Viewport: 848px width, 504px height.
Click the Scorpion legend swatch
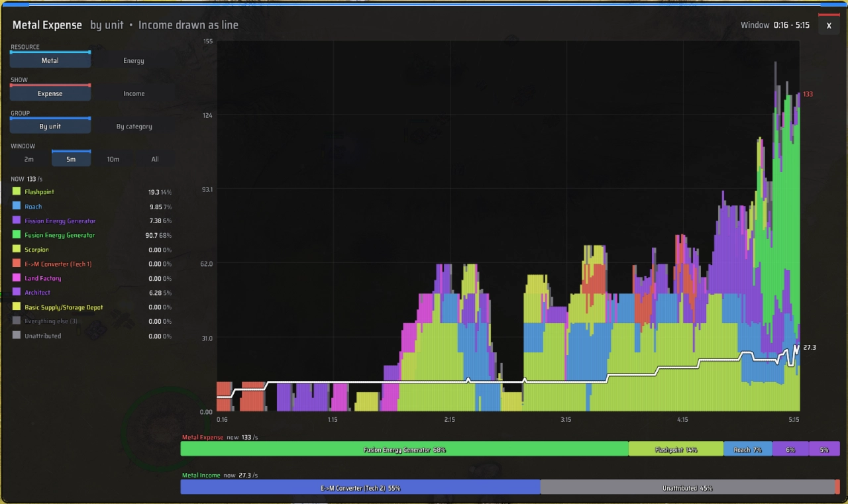click(17, 250)
